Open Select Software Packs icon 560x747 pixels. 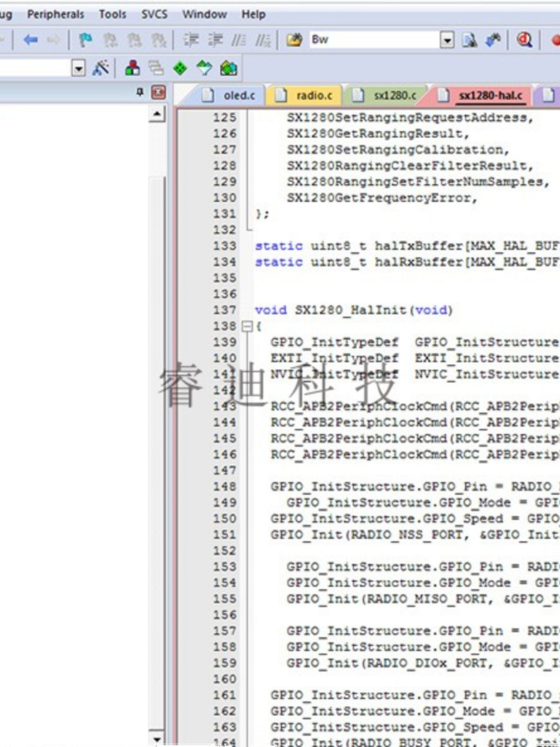click(204, 69)
